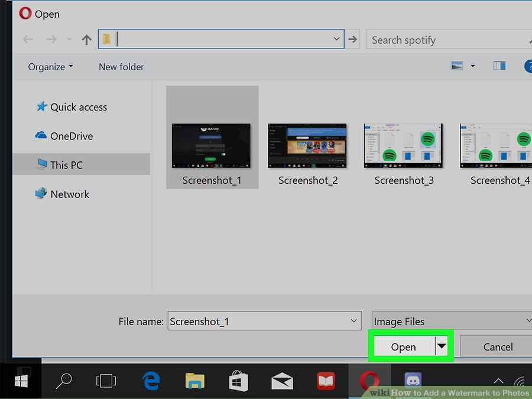Open File Explorer from taskbar

coord(194,381)
